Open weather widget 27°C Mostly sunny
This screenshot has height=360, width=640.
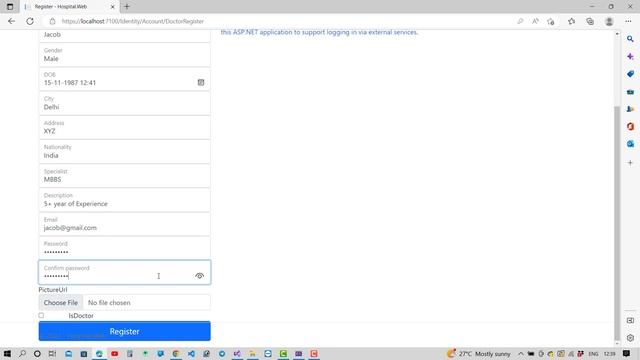(478, 353)
